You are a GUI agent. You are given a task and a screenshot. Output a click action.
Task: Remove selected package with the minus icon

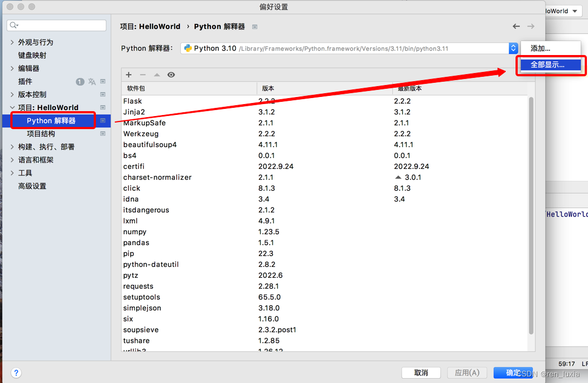coord(143,75)
